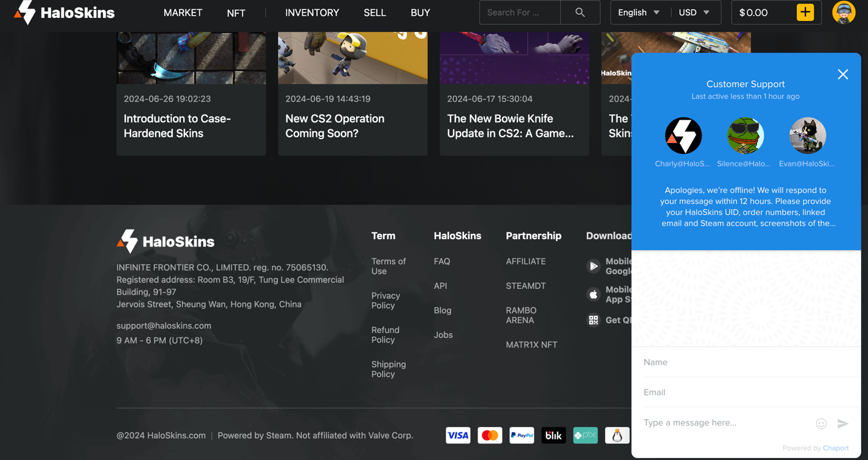Click the Google Play download icon
Image resolution: width=868 pixels, height=460 pixels.
pyautogui.click(x=593, y=266)
